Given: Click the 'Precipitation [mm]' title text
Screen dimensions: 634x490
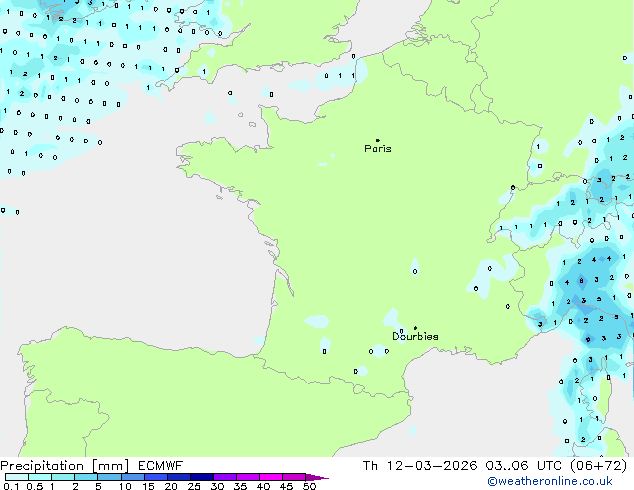Looking at the screenshot, I should (65, 466).
